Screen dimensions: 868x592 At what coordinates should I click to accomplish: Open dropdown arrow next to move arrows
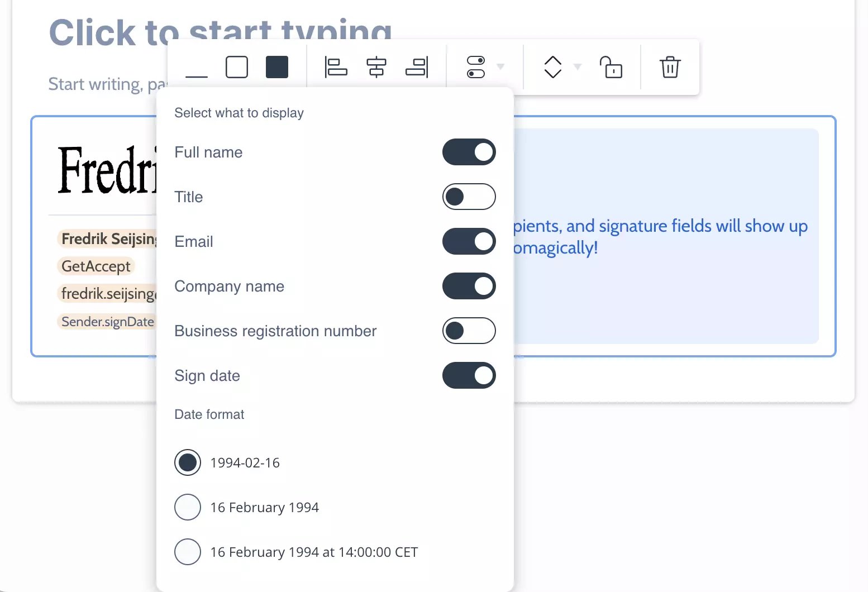(578, 67)
